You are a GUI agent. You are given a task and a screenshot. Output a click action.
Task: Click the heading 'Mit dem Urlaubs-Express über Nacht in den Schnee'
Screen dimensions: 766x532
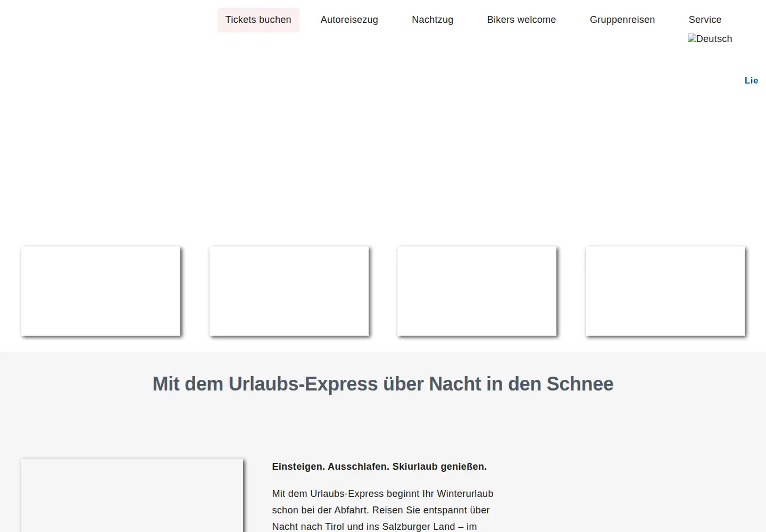(383, 384)
